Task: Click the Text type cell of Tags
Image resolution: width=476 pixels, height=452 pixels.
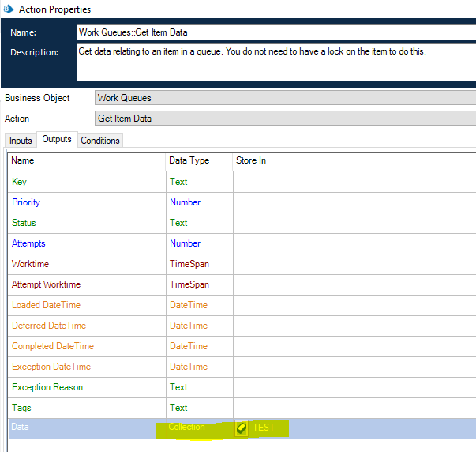Action: 200,408
